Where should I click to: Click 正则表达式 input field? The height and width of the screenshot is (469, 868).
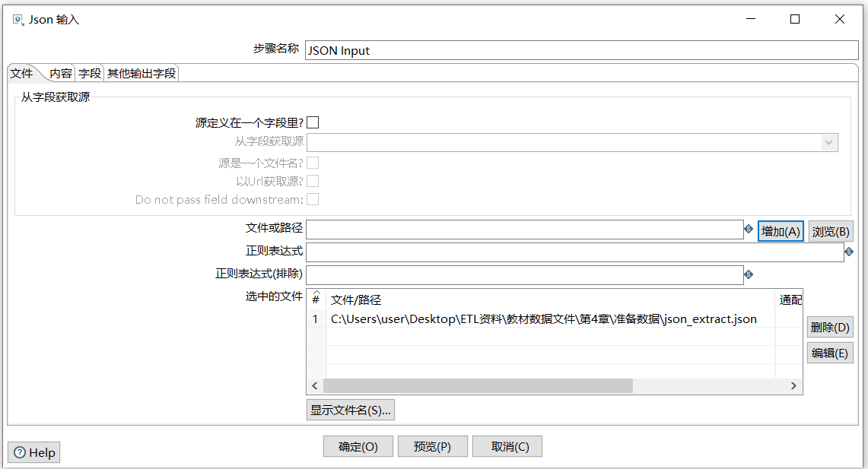[574, 252]
